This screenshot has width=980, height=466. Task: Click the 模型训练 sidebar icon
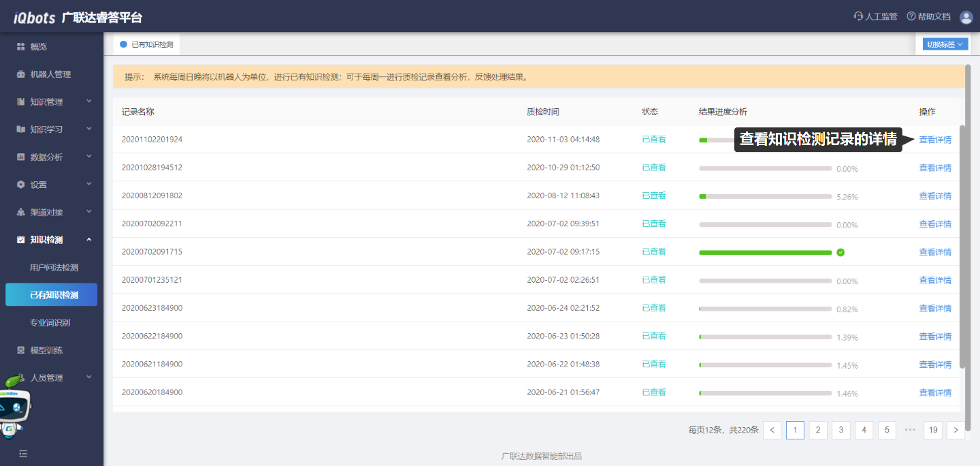tap(21, 350)
